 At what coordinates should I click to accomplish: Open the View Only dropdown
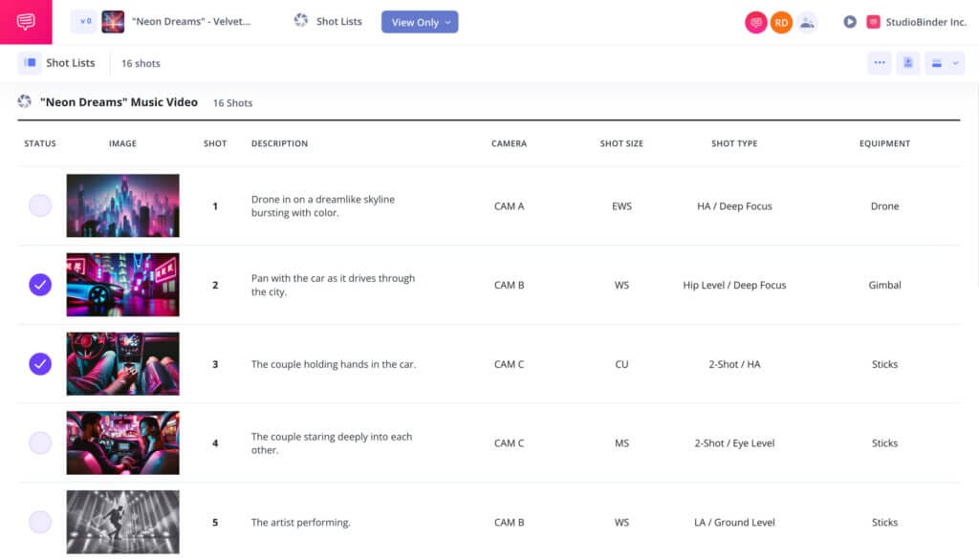tap(419, 21)
